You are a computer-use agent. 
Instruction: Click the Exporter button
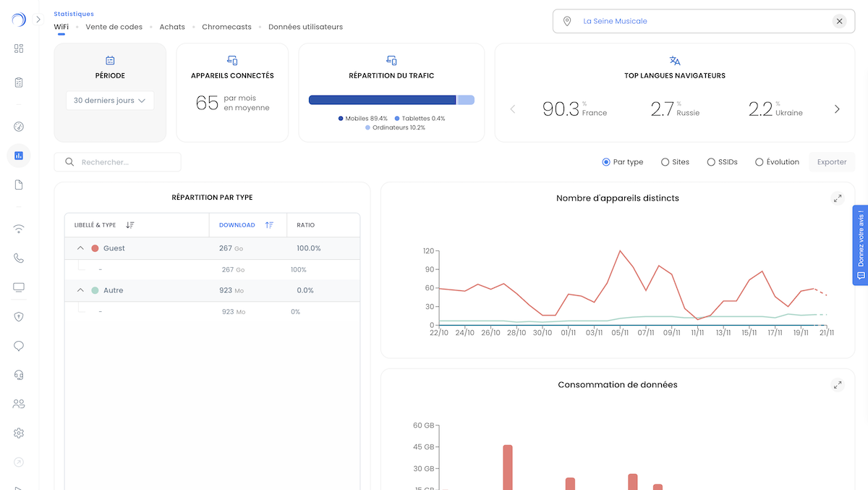(x=831, y=162)
